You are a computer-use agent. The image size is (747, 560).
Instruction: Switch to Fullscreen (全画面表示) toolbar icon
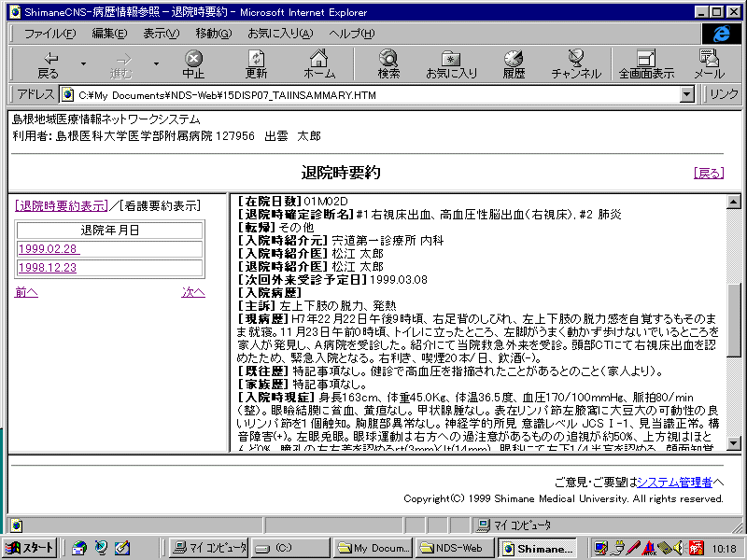(x=646, y=63)
